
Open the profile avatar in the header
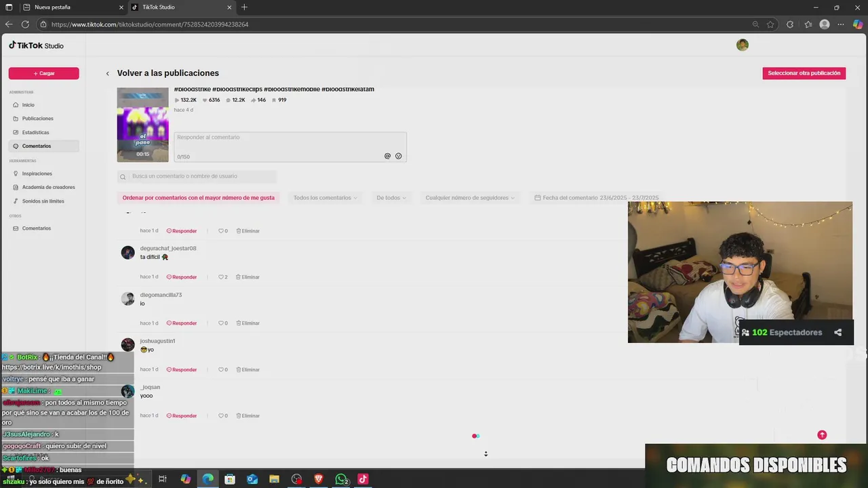[743, 45]
